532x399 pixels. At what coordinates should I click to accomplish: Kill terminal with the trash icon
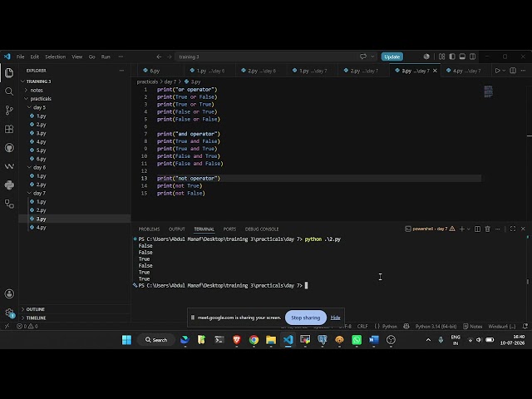click(488, 229)
